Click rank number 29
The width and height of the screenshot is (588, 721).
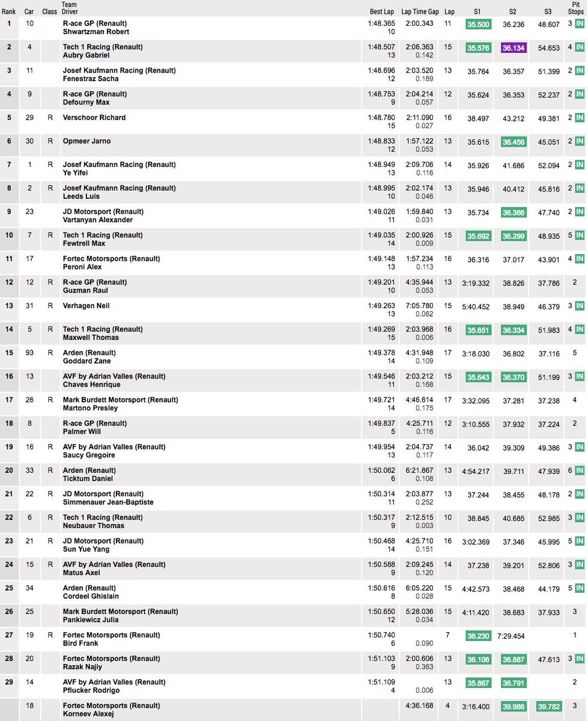point(9,682)
